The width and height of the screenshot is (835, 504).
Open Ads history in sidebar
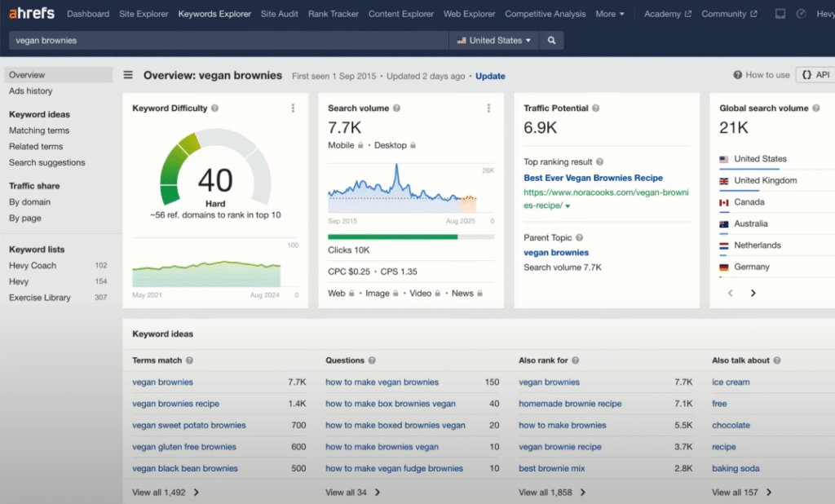30,91
